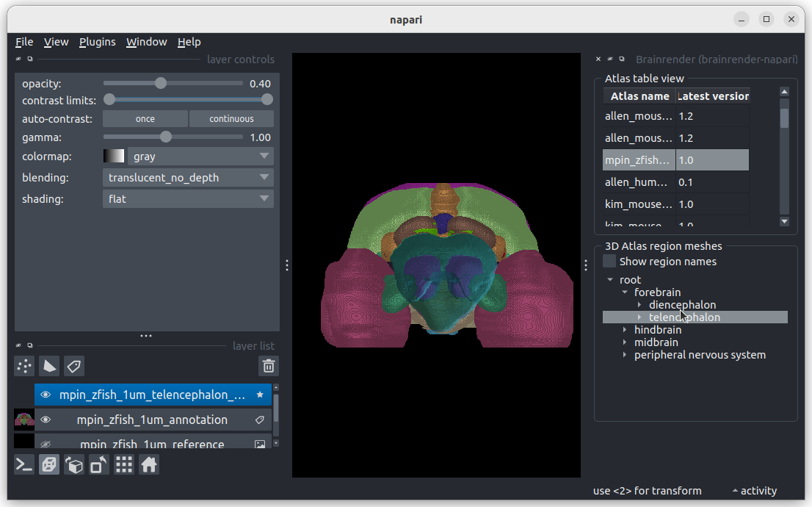This screenshot has width=812, height=507.
Task: Create a new labels layer
Action: [73, 365]
